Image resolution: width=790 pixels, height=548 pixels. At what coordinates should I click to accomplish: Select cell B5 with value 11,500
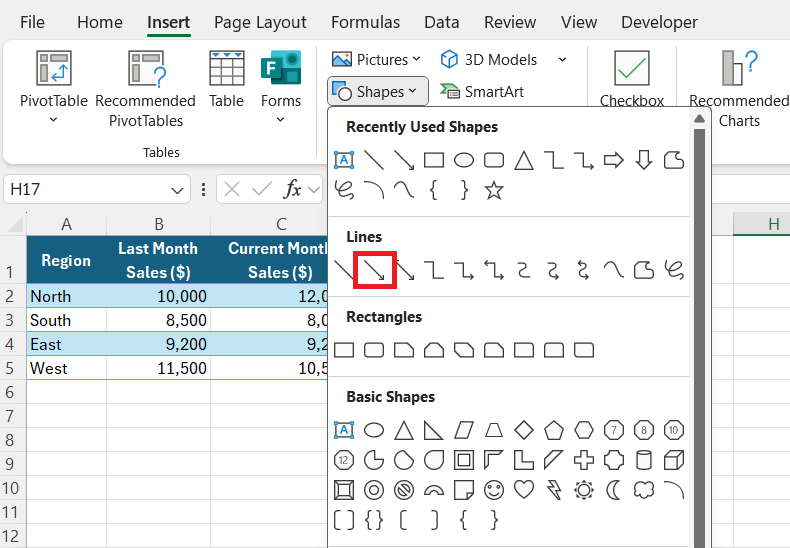(x=158, y=368)
